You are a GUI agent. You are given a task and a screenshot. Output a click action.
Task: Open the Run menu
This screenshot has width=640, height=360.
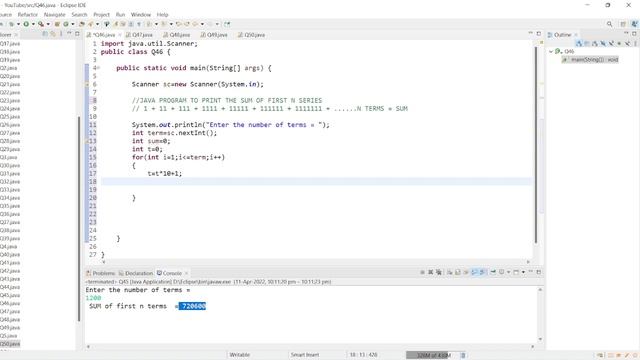pyautogui.click(x=120, y=15)
